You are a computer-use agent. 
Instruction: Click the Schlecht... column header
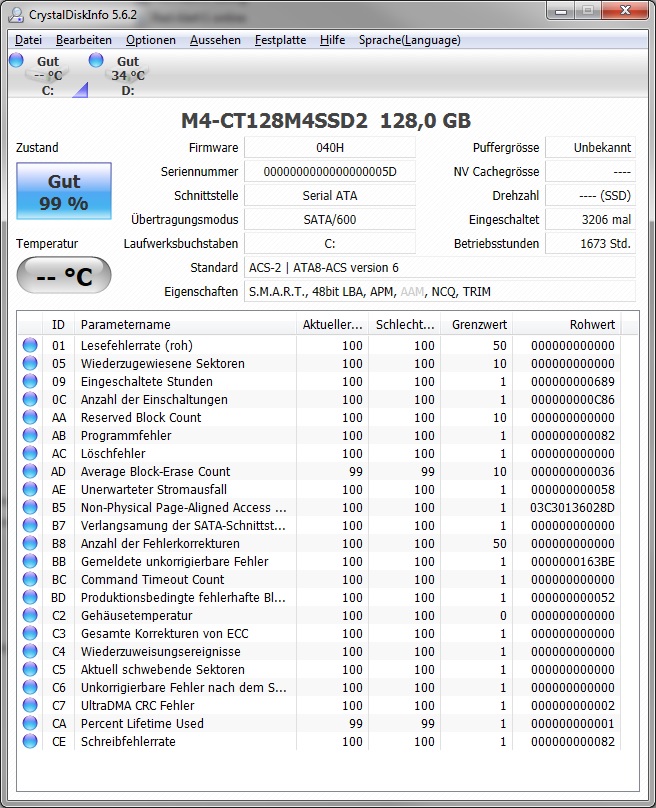(405, 325)
